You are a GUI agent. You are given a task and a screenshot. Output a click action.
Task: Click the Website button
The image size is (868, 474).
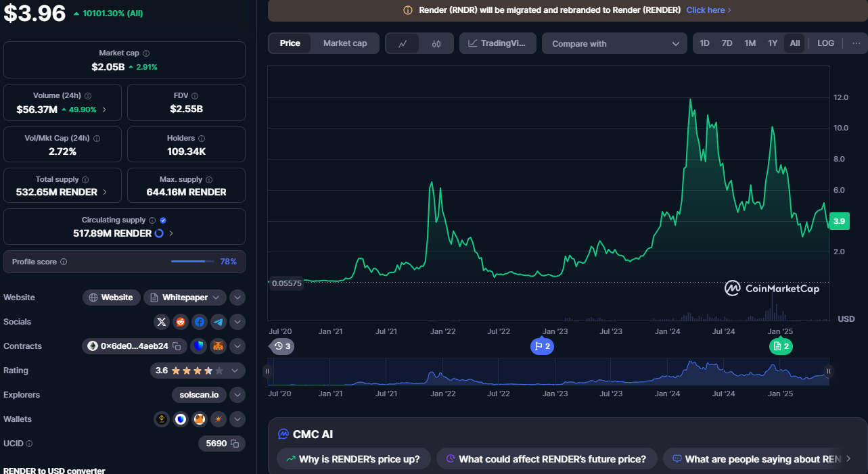pos(112,298)
